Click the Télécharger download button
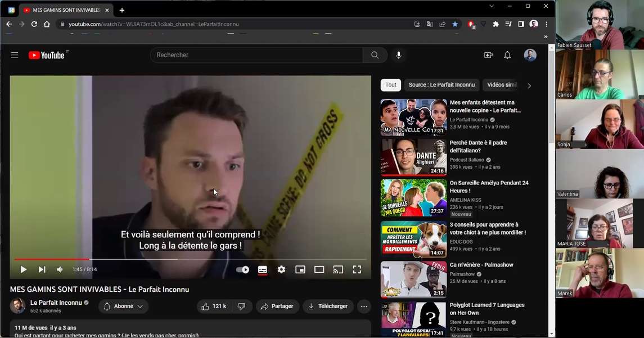The image size is (644, 338). pyautogui.click(x=328, y=307)
